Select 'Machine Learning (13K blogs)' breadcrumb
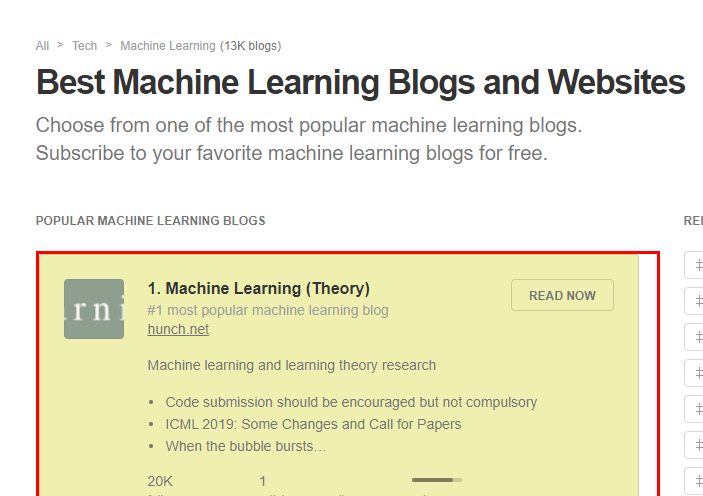Image resolution: width=703 pixels, height=496 pixels. (200, 46)
